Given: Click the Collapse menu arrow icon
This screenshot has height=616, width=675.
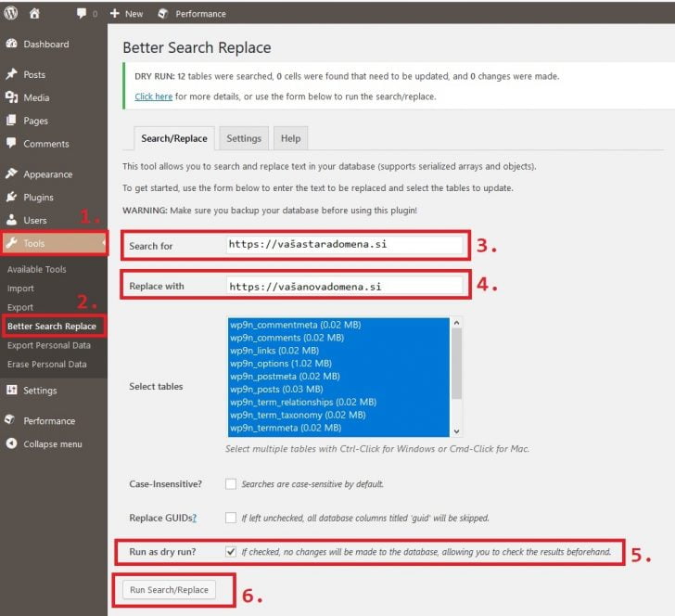Looking at the screenshot, I should (x=12, y=443).
